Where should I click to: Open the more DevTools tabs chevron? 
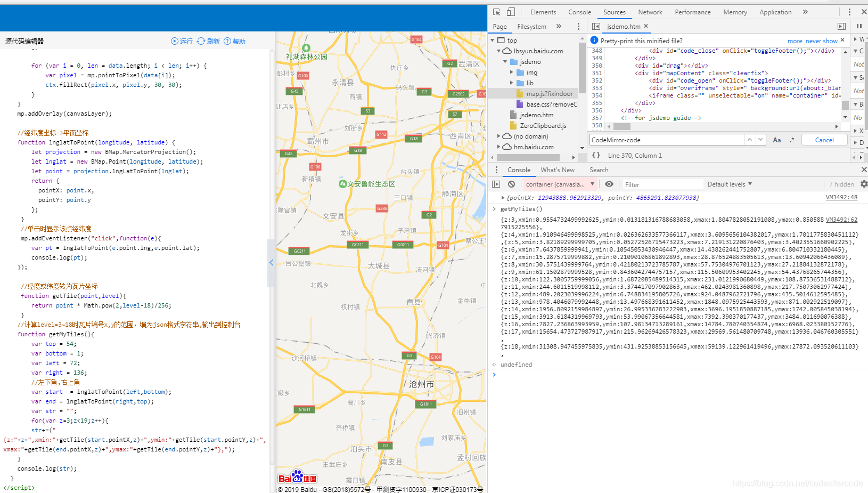click(x=805, y=12)
